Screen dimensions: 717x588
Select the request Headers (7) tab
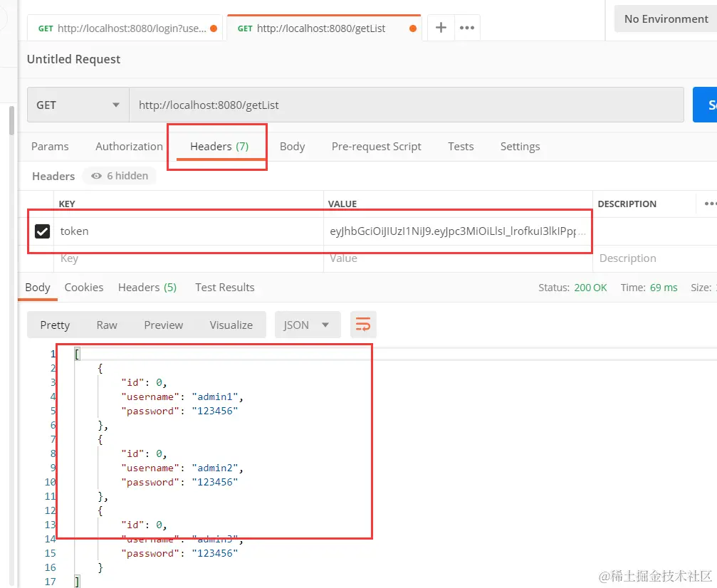click(x=219, y=147)
